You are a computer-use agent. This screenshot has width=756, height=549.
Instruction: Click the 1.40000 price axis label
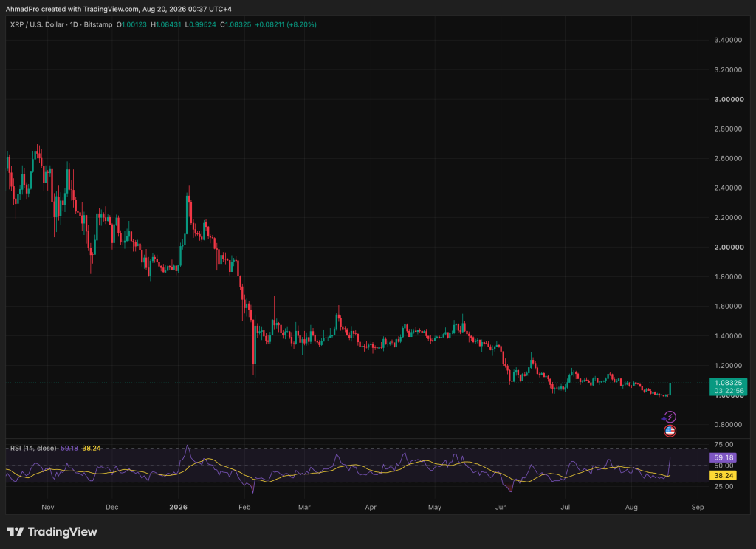click(x=728, y=335)
